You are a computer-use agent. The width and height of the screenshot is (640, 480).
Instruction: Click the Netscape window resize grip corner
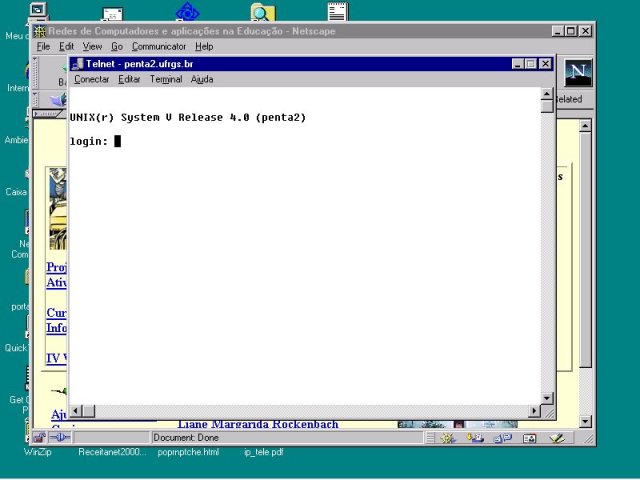coord(589,439)
